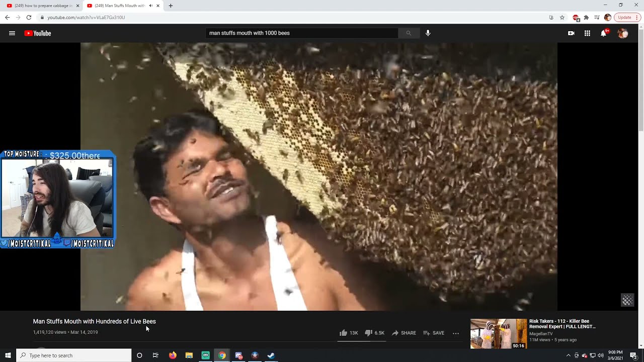
Task: Click the install app icon in address bar
Action: tap(551, 17)
